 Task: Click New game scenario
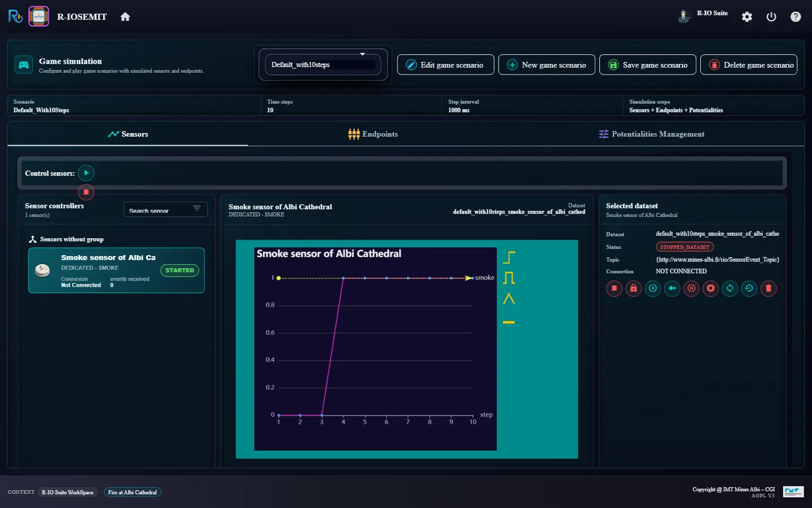click(x=546, y=65)
